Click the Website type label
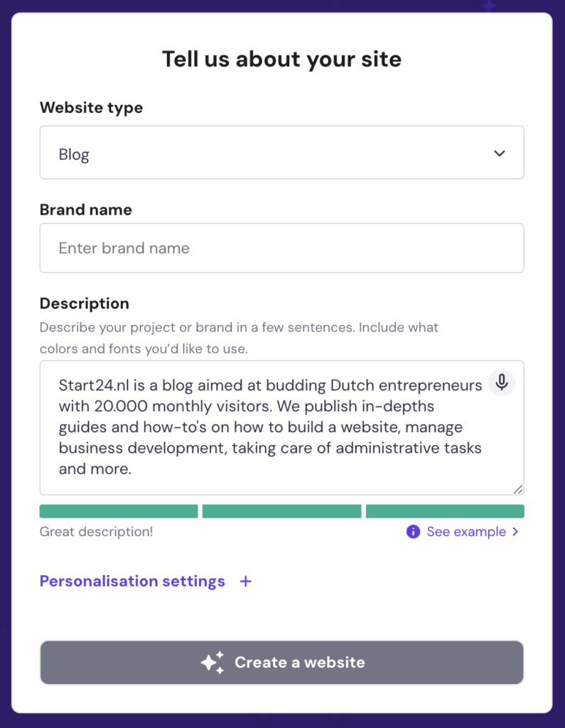The height and width of the screenshot is (728, 565). (x=91, y=108)
